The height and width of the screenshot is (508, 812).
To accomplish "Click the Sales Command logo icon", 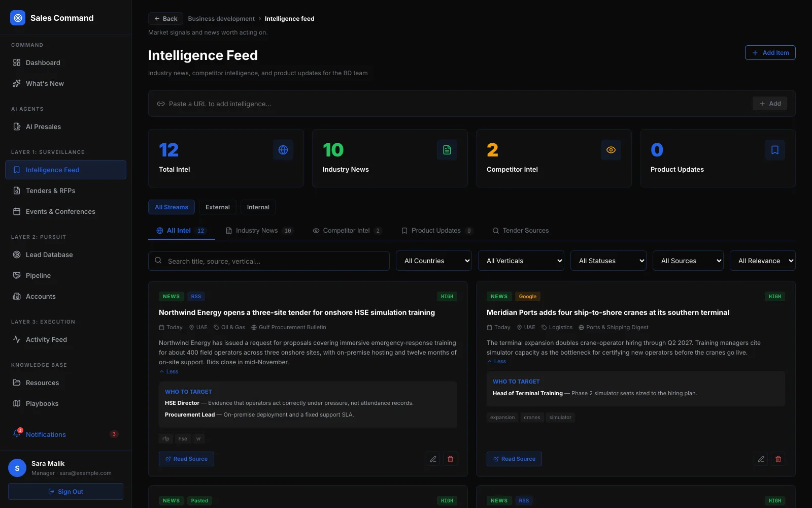I will pyautogui.click(x=18, y=18).
